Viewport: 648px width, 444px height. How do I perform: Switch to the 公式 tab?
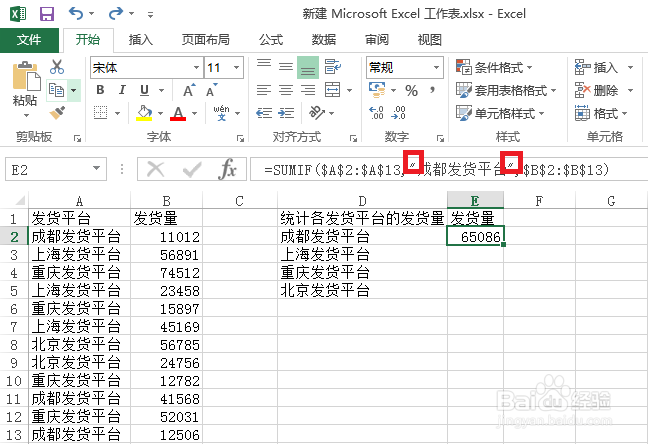[271, 40]
